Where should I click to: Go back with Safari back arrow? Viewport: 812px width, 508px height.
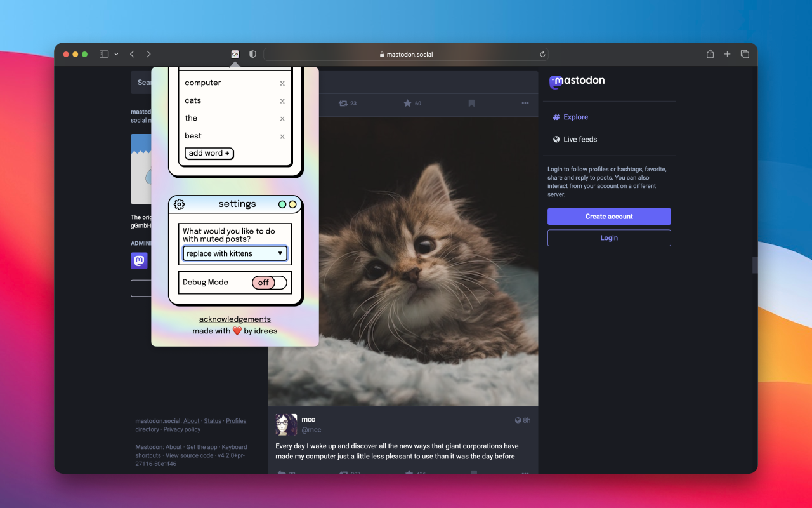tap(132, 55)
